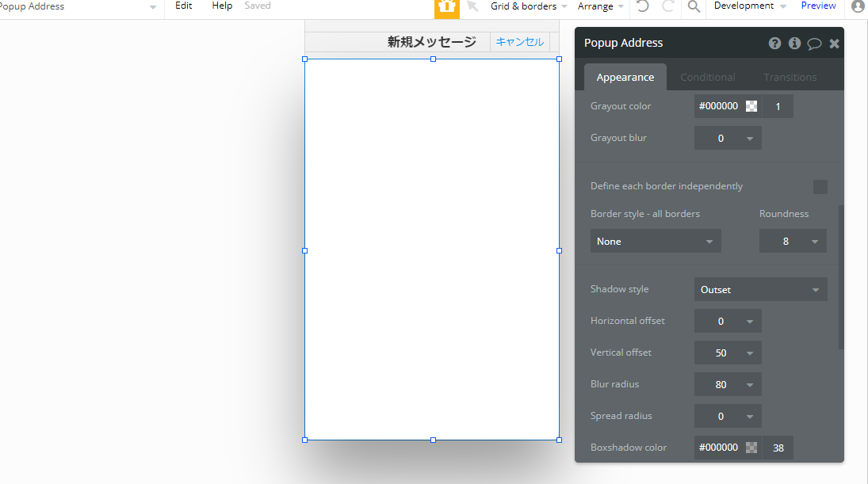Open the Blur radius dropdown showing 80
This screenshot has width=868, height=484.
coord(728,384)
